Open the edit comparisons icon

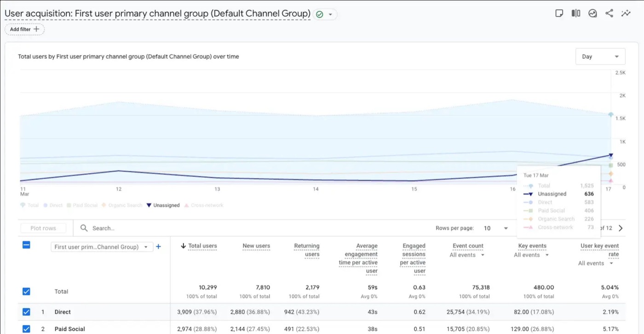click(576, 13)
